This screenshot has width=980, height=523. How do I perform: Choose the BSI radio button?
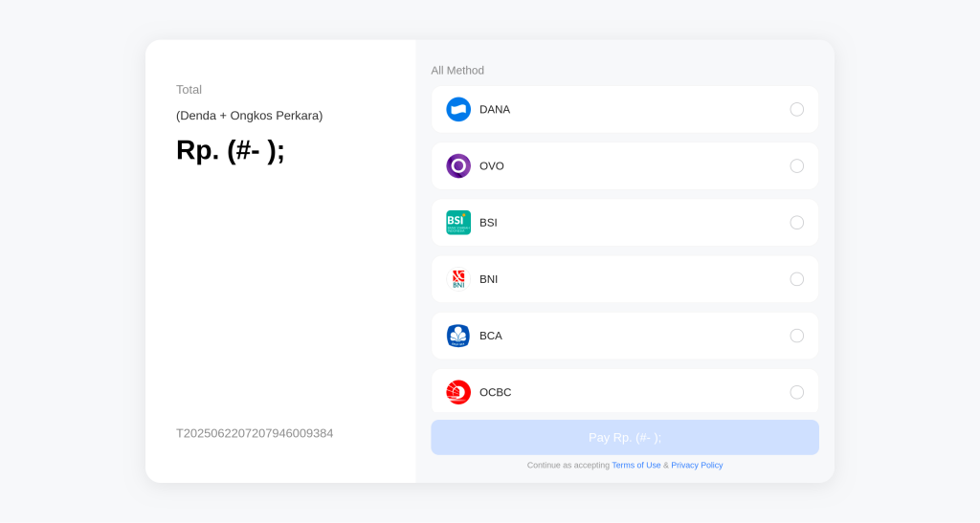pos(796,222)
